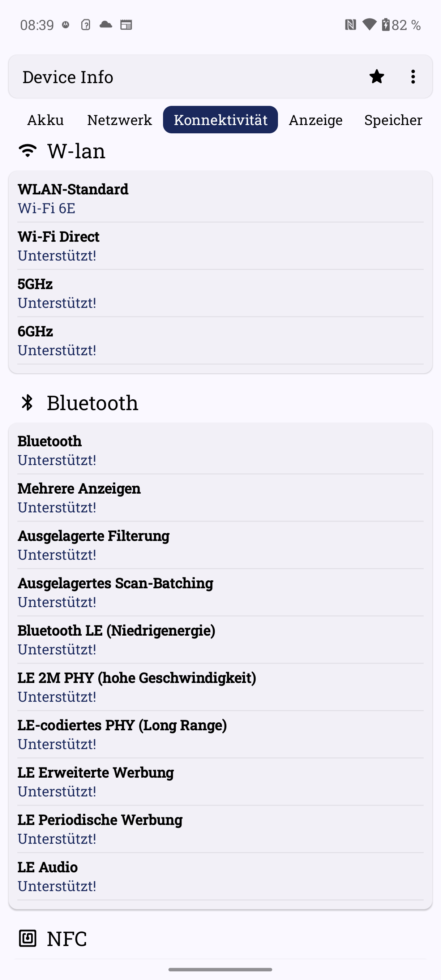Viewport: 441px width, 980px height.
Task: Tap the NFC status bar icon
Action: coord(350,25)
